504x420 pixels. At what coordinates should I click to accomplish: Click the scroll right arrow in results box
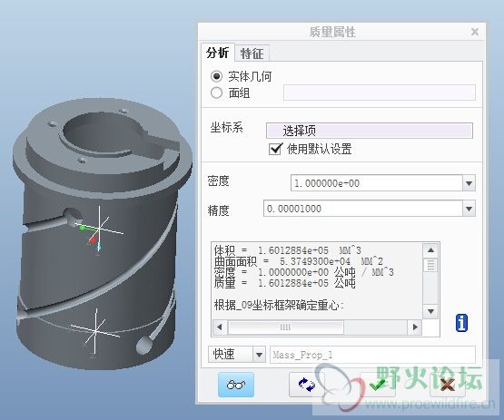[415, 327]
